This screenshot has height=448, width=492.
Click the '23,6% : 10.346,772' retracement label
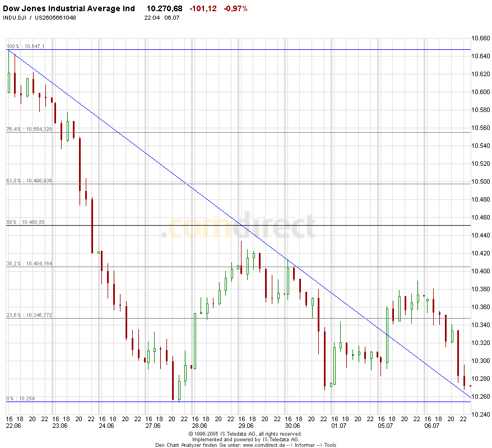(29, 315)
